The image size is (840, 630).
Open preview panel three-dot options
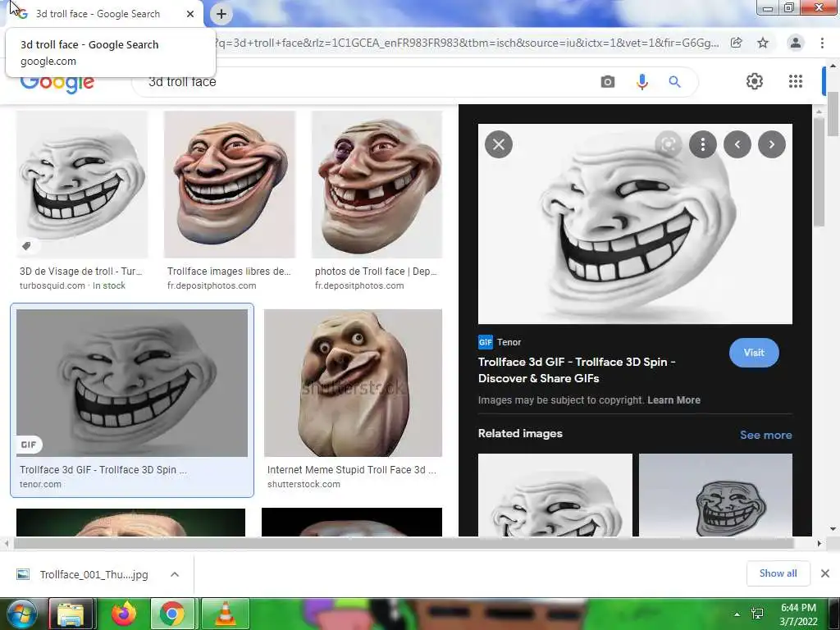pos(703,144)
